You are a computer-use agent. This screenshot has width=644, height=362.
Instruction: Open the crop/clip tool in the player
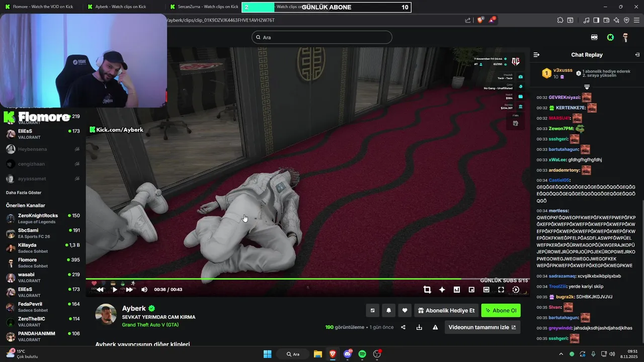click(427, 290)
